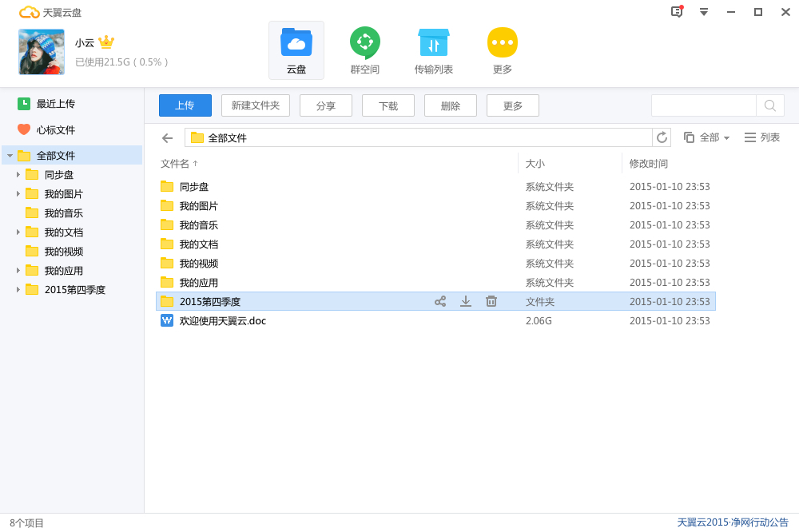Expand 同步盘 in the sidebar tree
The height and width of the screenshot is (532, 799).
(x=18, y=174)
